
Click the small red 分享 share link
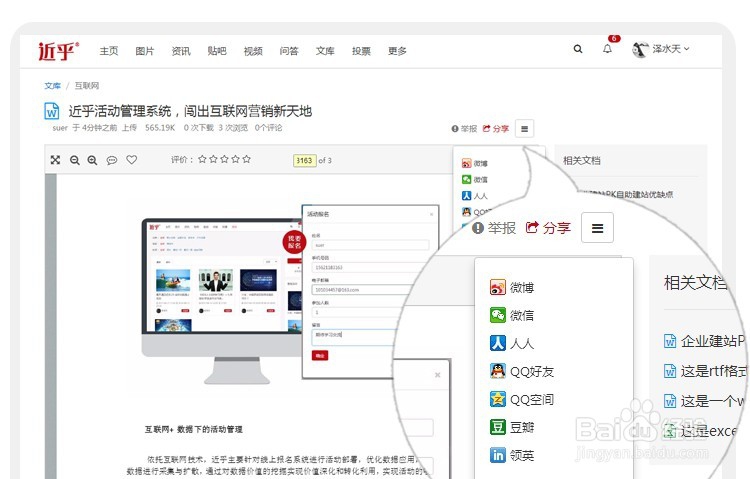point(496,129)
